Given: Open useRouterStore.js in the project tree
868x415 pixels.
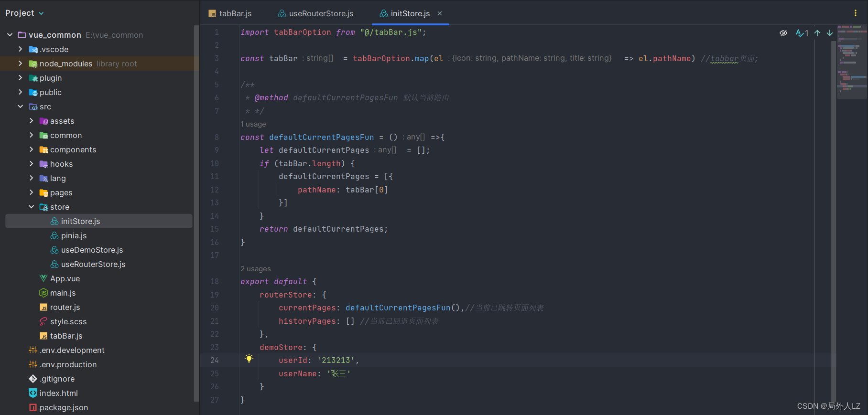Looking at the screenshot, I should (x=93, y=264).
